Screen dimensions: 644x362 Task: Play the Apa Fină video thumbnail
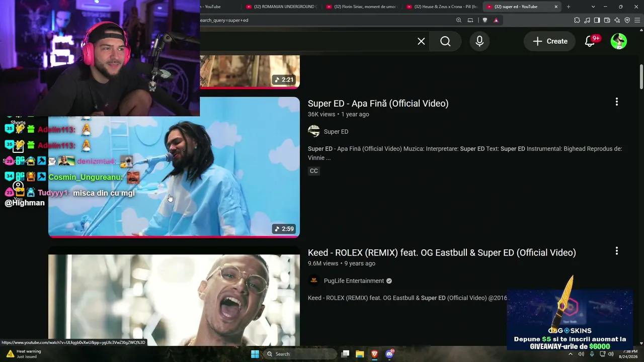pyautogui.click(x=174, y=167)
